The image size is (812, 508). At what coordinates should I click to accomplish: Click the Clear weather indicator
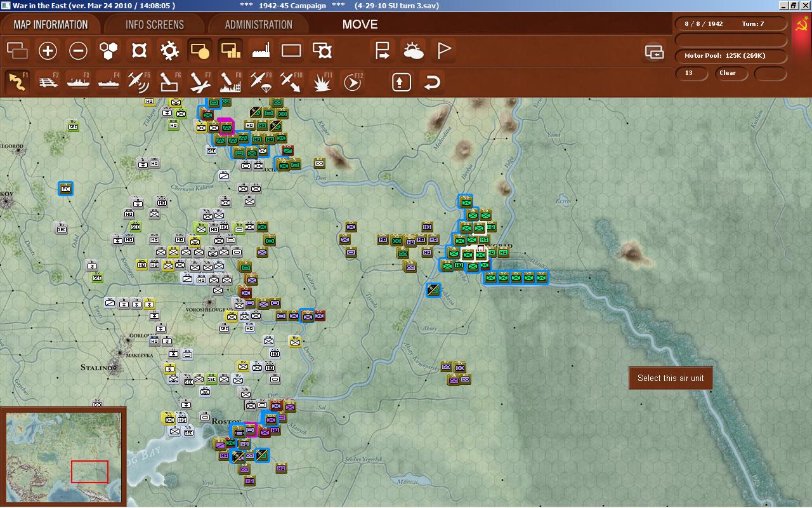(730, 73)
